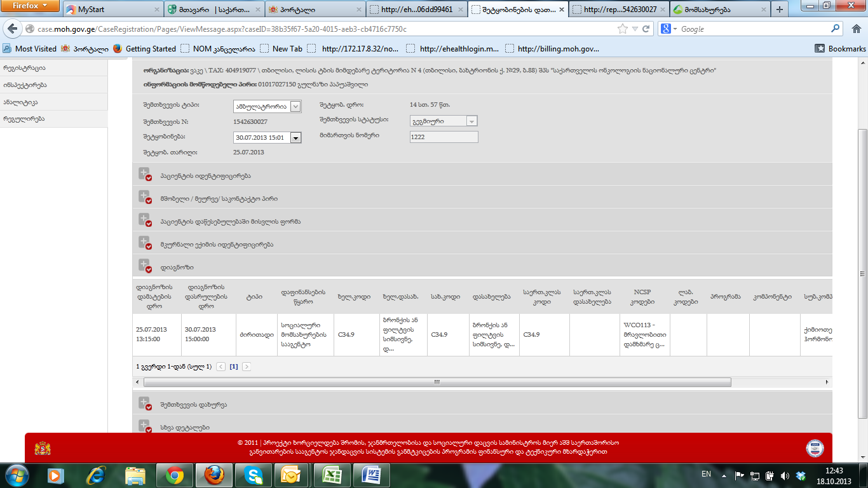Click რეგისტრაცია in the left sidebar

pos(24,68)
